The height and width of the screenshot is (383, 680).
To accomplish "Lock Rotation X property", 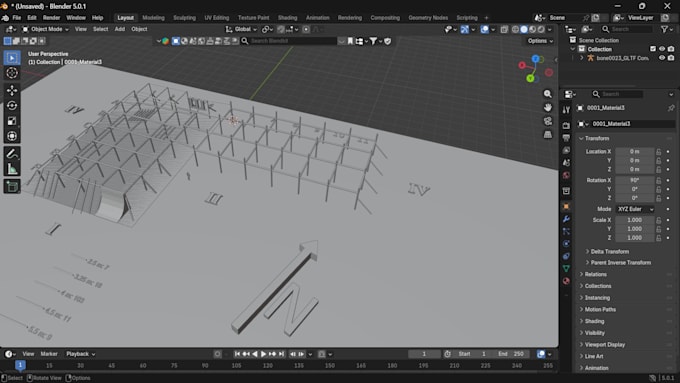I will 658,180.
